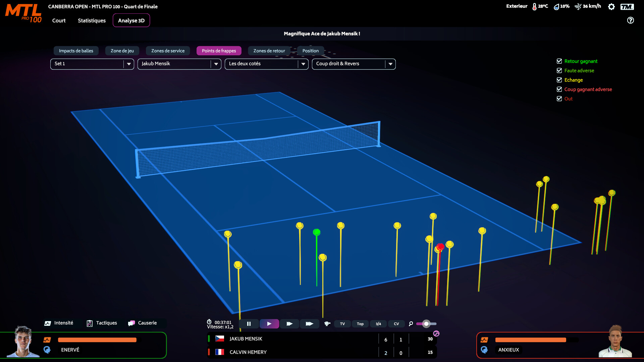Click the Causerie speech bubble icon
Screen dimensions: 644x362
131,323
